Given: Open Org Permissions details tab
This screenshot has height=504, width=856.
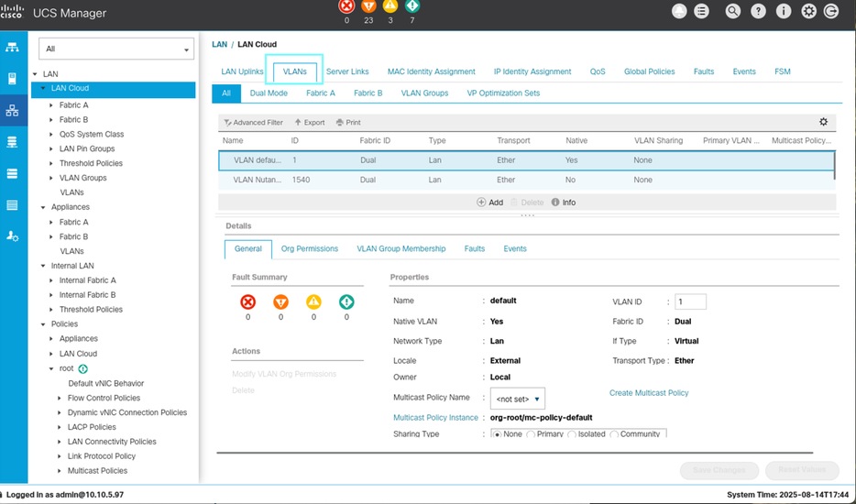Looking at the screenshot, I should (310, 248).
